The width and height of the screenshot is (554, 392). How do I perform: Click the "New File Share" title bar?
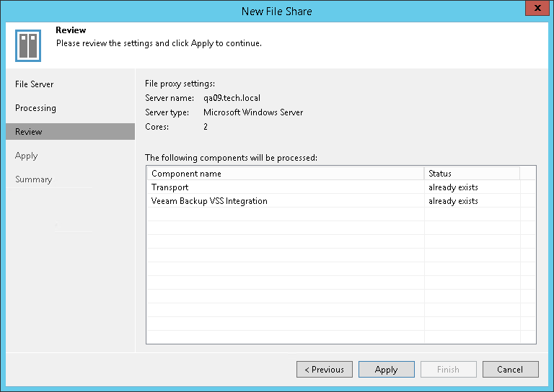277,11
